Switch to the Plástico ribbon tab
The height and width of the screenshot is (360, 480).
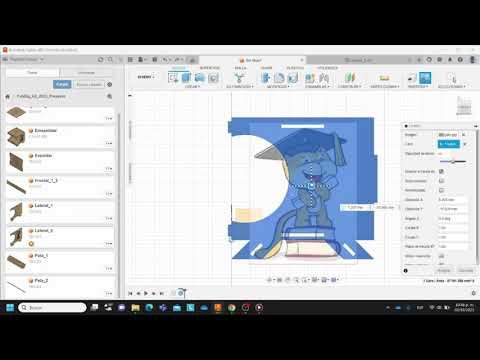295,68
